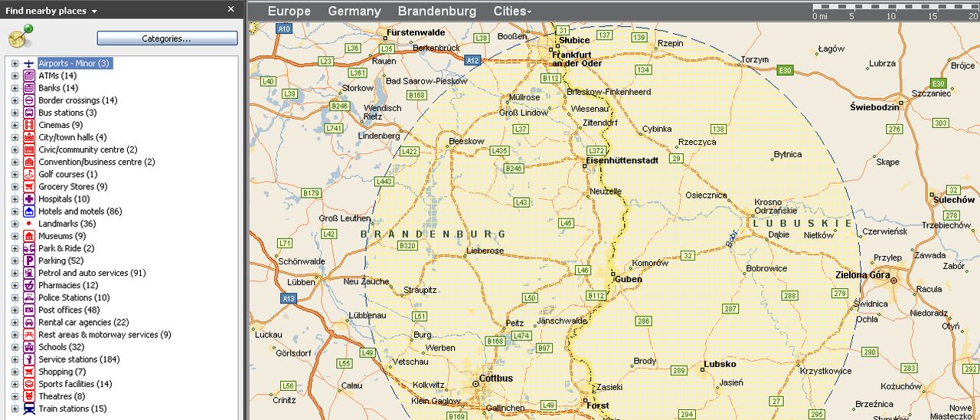Click Guben town label on map
The height and width of the screenshot is (420, 980).
click(x=628, y=279)
